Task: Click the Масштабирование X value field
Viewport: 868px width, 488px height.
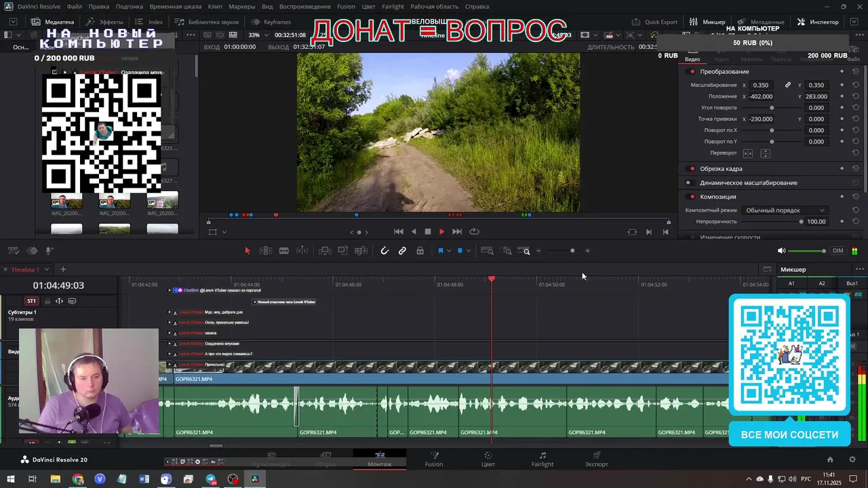Action: (762, 85)
